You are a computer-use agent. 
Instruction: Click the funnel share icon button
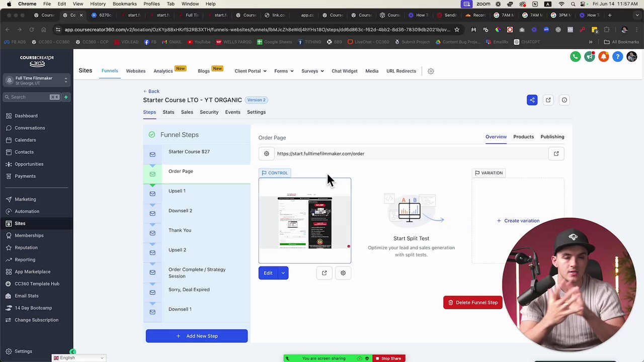[532, 100]
